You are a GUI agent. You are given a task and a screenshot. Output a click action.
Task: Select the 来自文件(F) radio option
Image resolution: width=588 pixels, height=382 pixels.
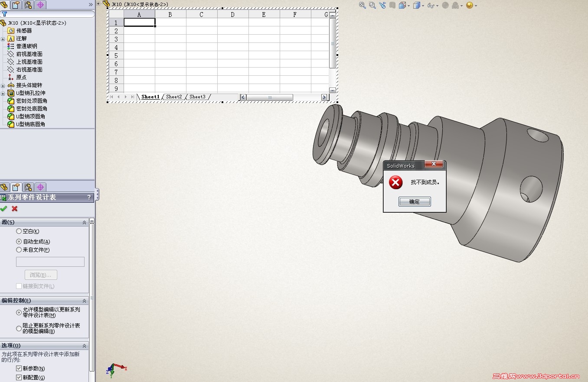tap(19, 249)
